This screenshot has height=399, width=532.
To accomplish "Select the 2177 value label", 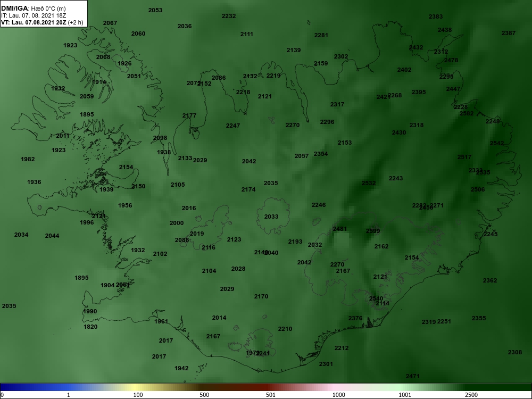I will pos(189,115).
